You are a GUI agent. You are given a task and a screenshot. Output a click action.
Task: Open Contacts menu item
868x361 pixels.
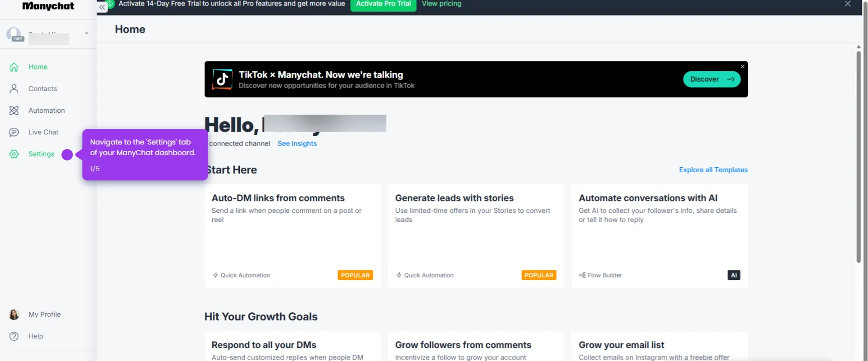coord(43,89)
